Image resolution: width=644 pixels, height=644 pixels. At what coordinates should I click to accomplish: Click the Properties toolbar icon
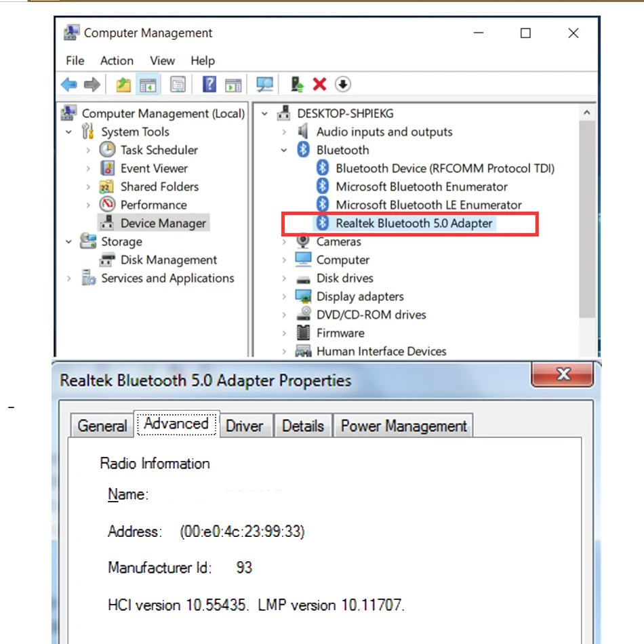pyautogui.click(x=178, y=85)
